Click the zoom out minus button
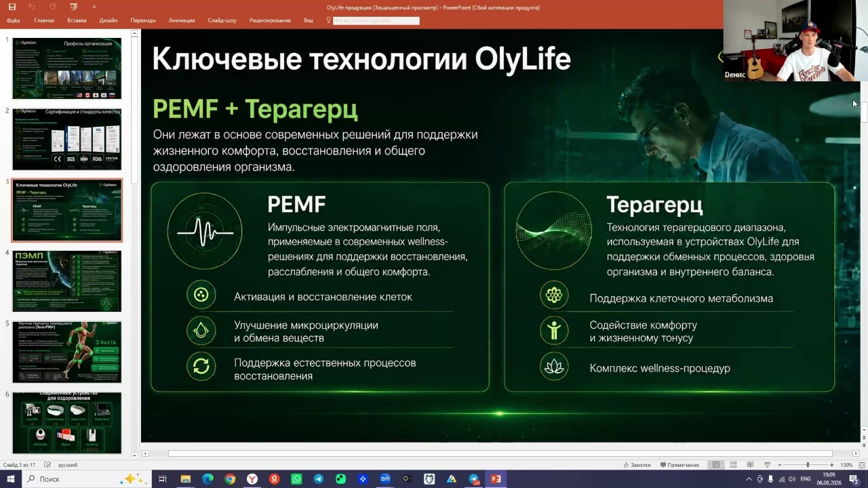868x488 pixels. coord(780,465)
